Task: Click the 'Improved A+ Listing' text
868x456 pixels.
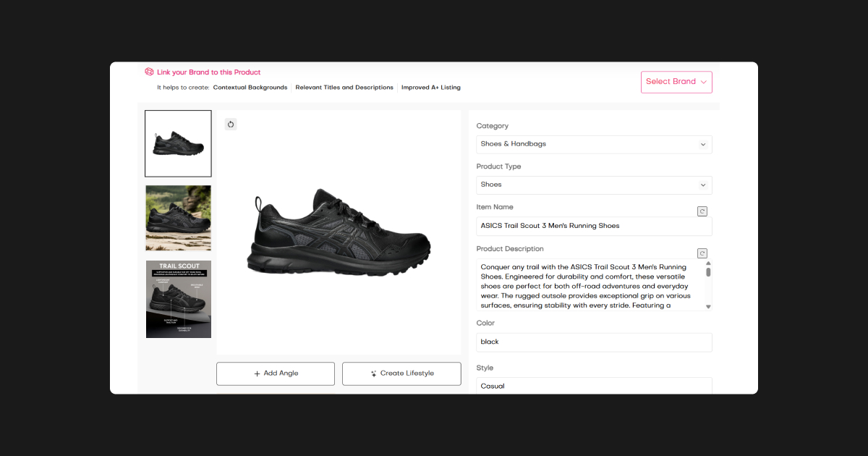Action: point(431,88)
